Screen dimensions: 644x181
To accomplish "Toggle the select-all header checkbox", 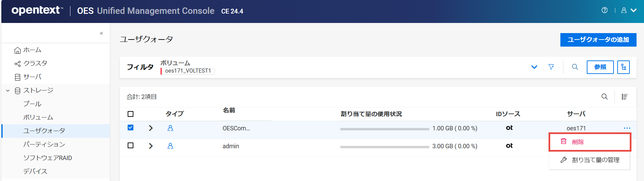I will pos(130,114).
